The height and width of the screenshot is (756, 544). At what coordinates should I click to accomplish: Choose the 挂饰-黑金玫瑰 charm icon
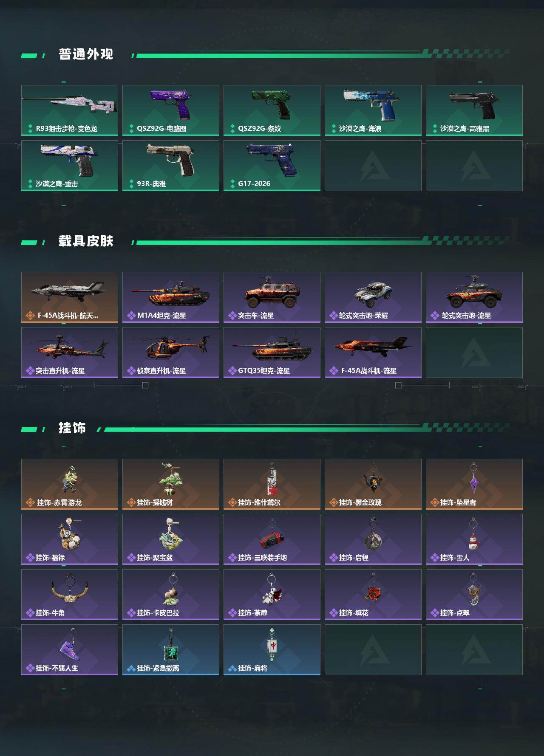point(373,484)
